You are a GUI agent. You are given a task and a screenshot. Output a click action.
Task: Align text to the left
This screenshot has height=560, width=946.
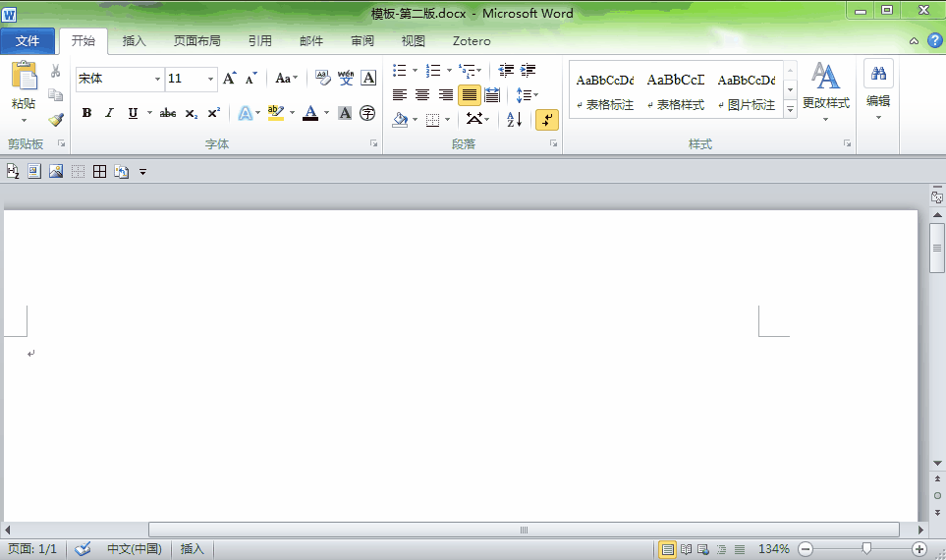point(400,94)
